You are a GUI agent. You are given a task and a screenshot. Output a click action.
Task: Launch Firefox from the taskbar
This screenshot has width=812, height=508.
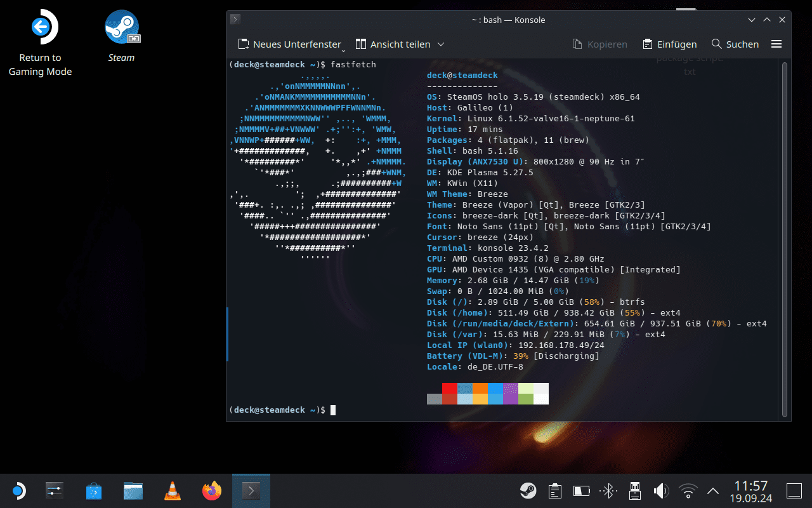[x=212, y=491]
